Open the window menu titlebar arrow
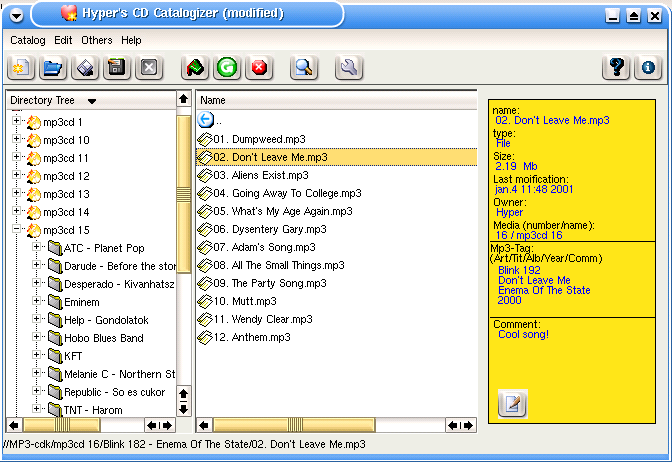 coord(16,16)
